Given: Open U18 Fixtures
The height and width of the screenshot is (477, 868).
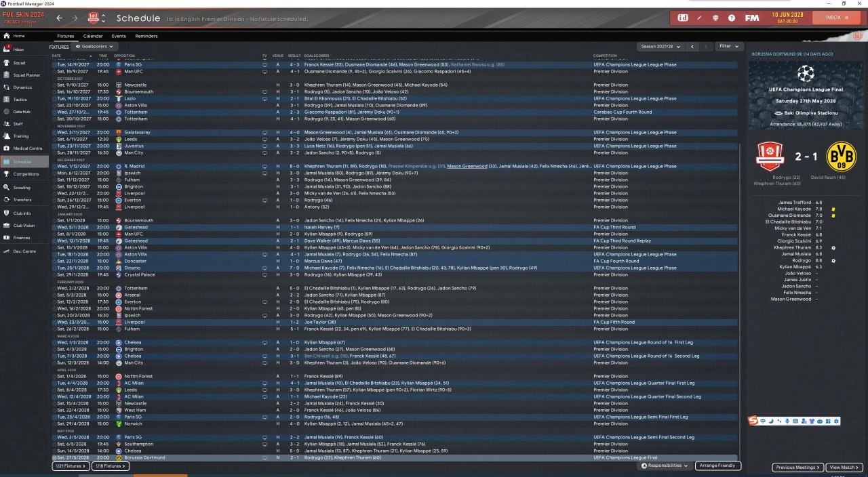Looking at the screenshot, I should (109, 466).
